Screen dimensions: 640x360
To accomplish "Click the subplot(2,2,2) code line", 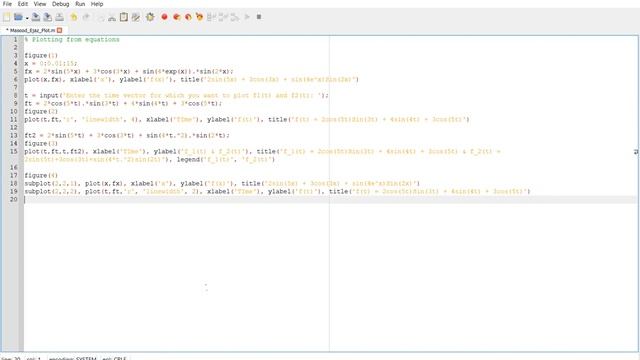I will pyautogui.click(x=278, y=191).
